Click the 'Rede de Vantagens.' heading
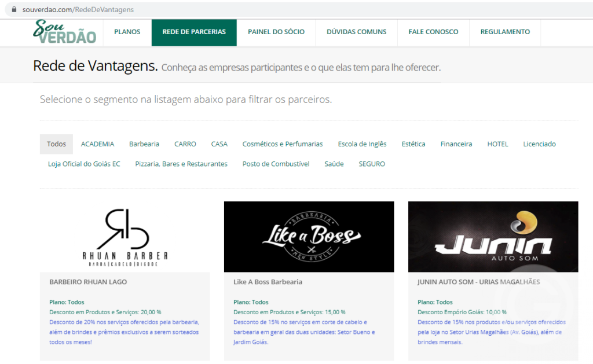 tap(96, 66)
